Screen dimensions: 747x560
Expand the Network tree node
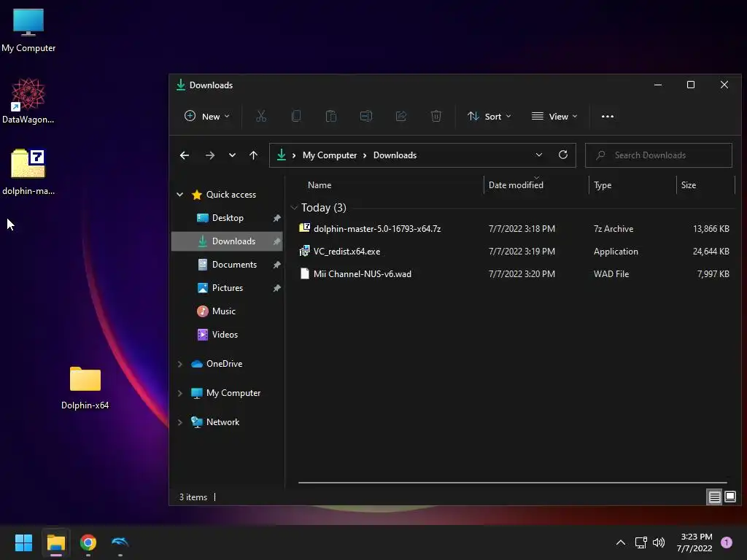pyautogui.click(x=179, y=422)
